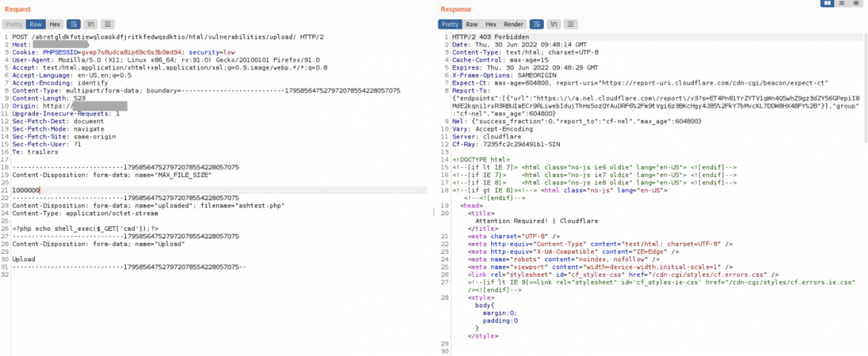Click the meta charset="UTF-8" line
This screenshot has width=868, height=356.
(514, 236)
